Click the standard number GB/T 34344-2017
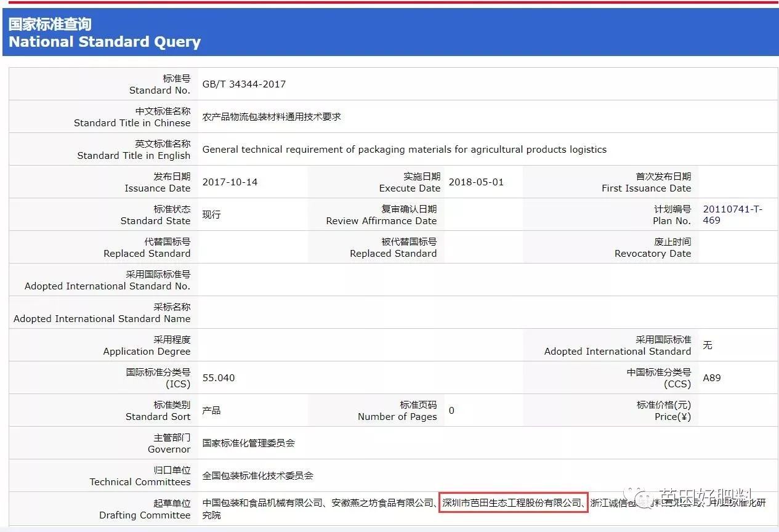 click(244, 84)
